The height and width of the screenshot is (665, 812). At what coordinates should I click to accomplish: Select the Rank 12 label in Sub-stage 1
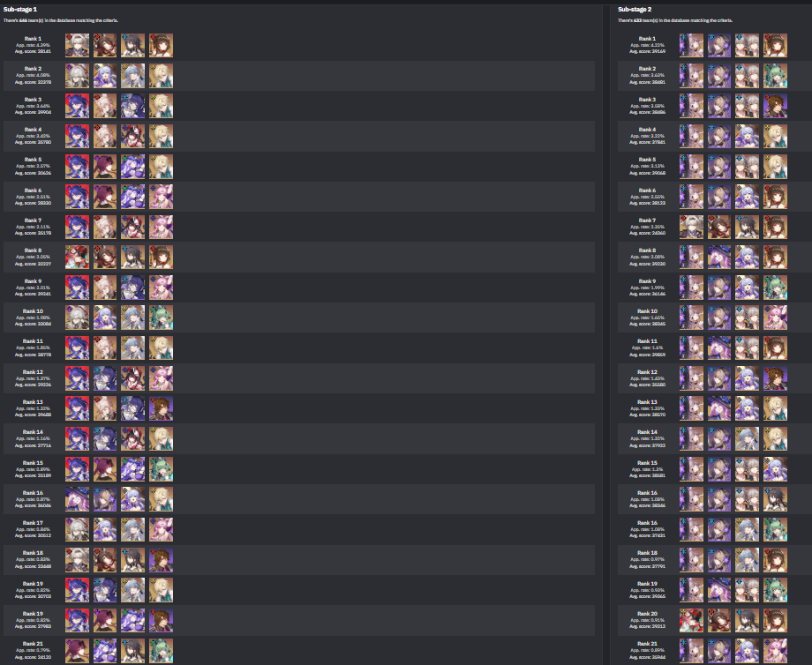point(33,372)
